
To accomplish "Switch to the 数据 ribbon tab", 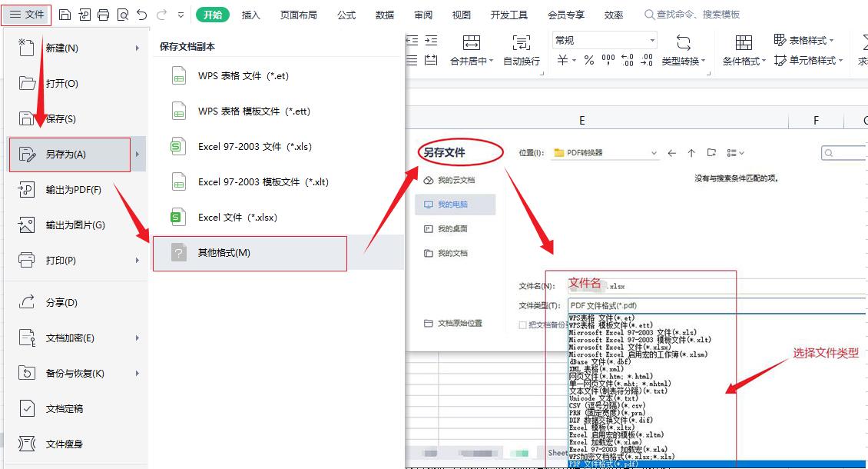I will [x=385, y=15].
